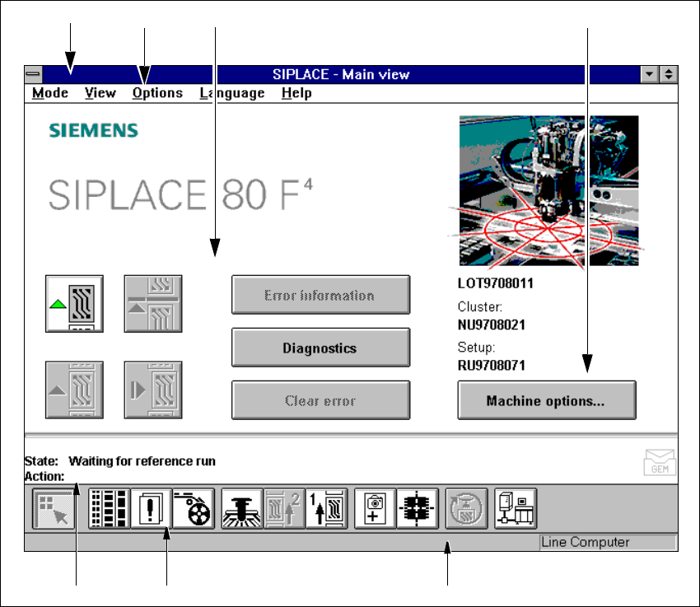Click the 'SIPLACE - Main view' title
This screenshot has width=700, height=607.
click(x=341, y=74)
